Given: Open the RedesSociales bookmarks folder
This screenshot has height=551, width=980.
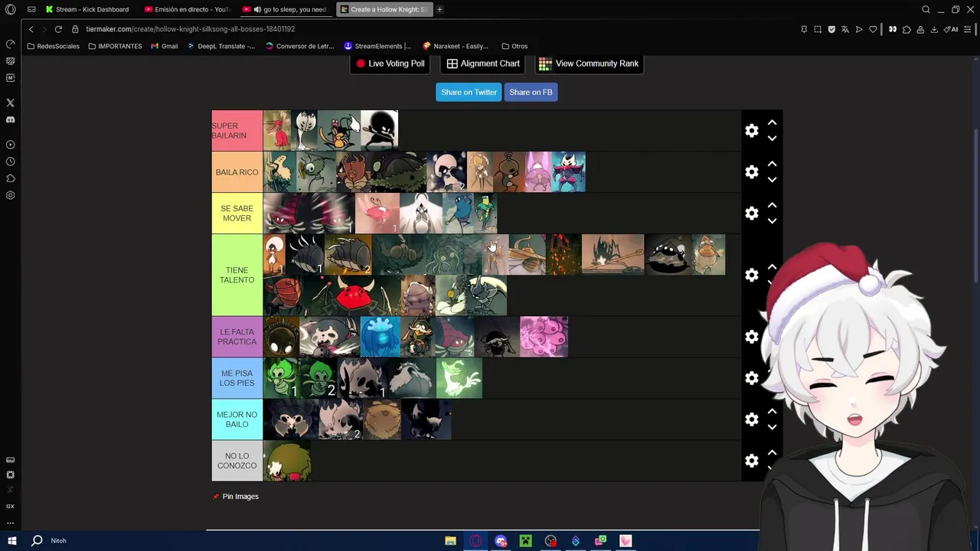Looking at the screenshot, I should click(52, 46).
